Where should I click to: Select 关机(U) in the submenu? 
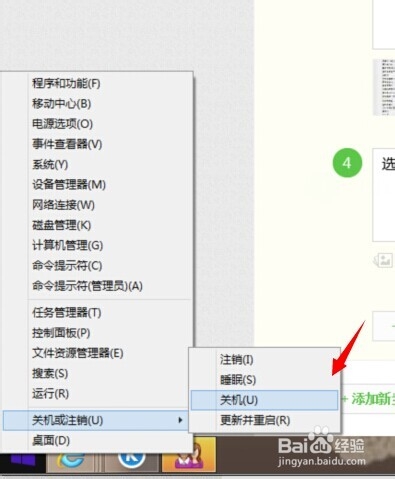264,400
